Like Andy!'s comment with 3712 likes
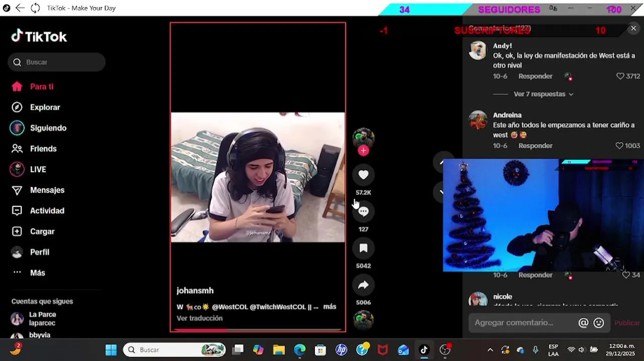644x361 pixels. click(620, 76)
